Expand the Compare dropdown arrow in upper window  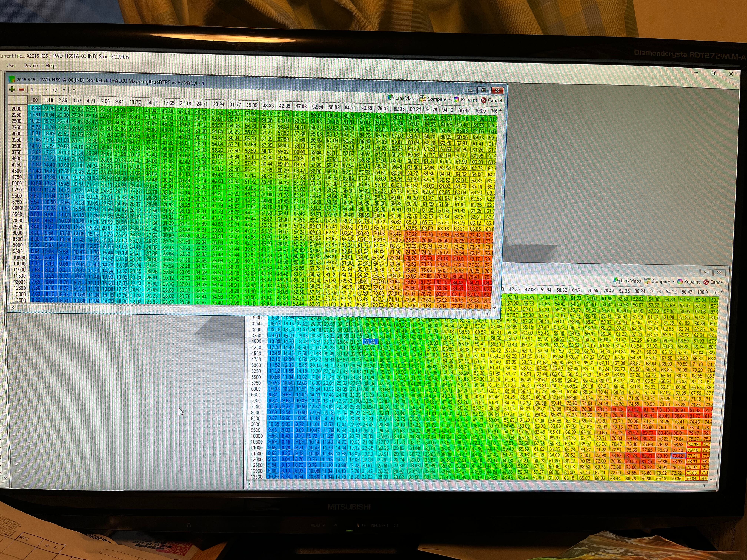click(x=450, y=100)
